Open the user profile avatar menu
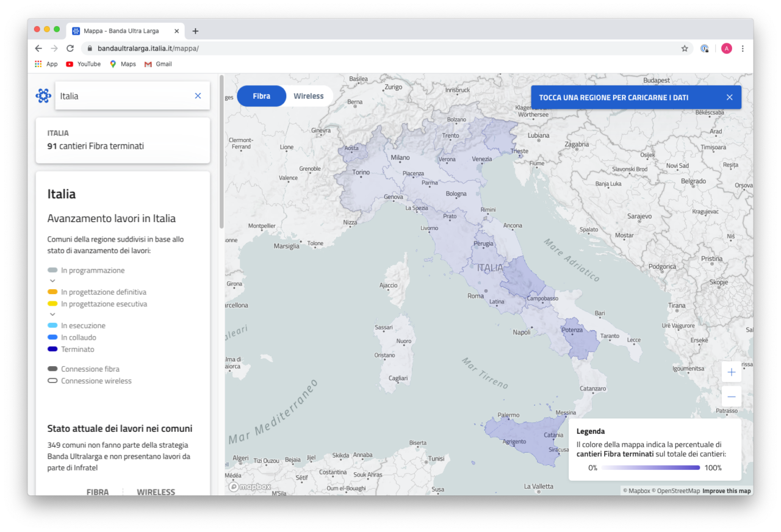Screen dimensions: 781x532 [726, 48]
